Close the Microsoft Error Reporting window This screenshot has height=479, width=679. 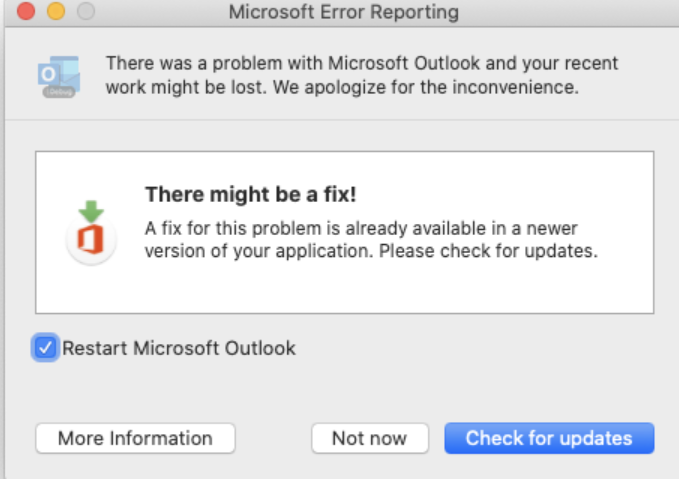pos(26,13)
